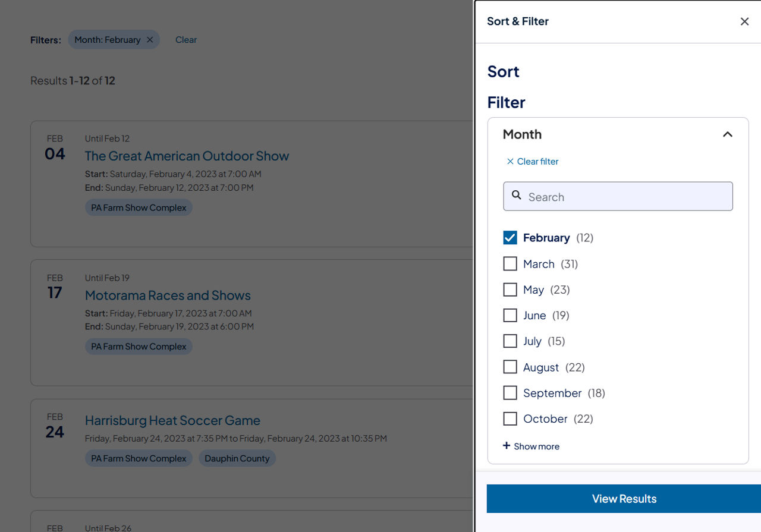Click the Until Feb 12 label
Viewport: 761px width, 532px height.
(107, 138)
